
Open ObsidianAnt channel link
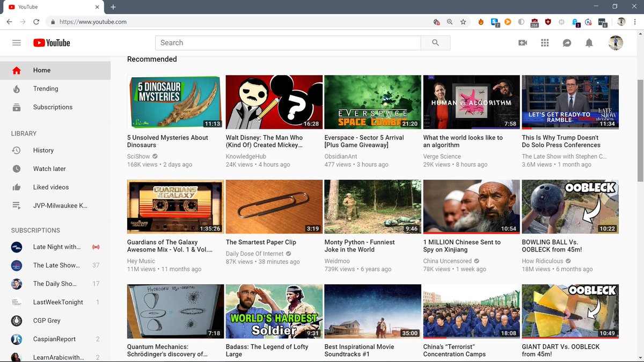click(340, 157)
